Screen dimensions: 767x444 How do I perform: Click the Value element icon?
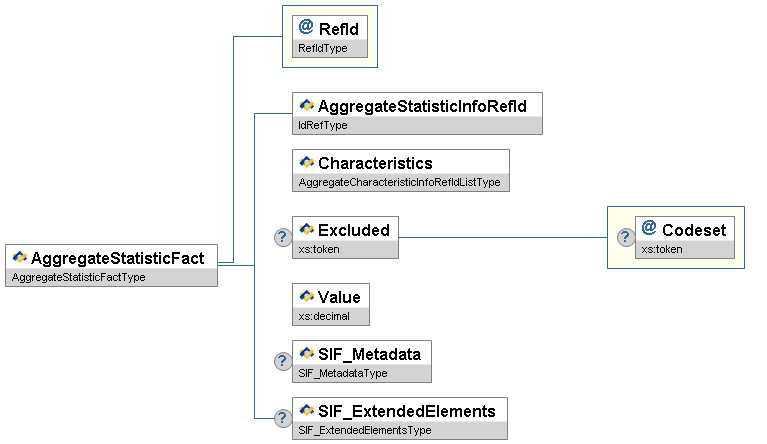[307, 297]
